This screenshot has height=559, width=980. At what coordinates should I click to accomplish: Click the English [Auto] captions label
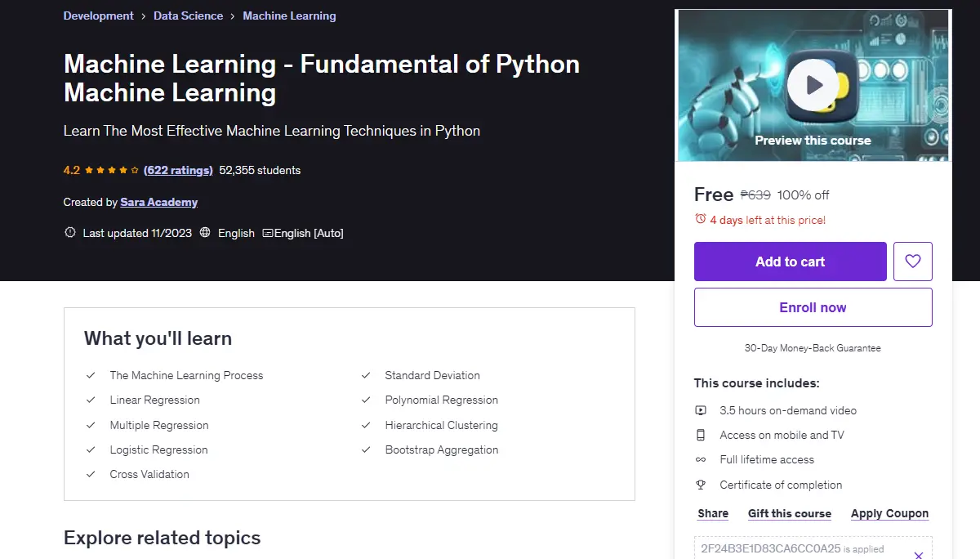(x=309, y=233)
